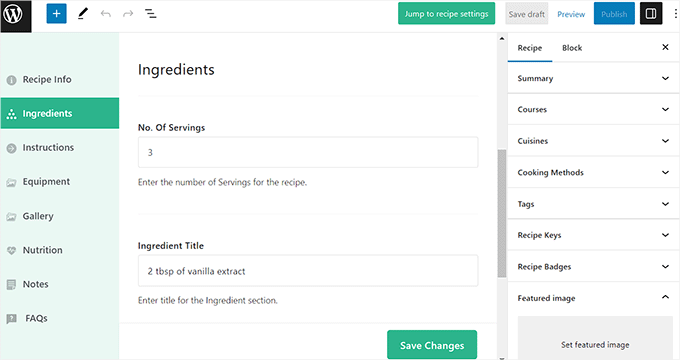Click the Save Changes button
Screen dimensions: 680x360
(x=432, y=345)
